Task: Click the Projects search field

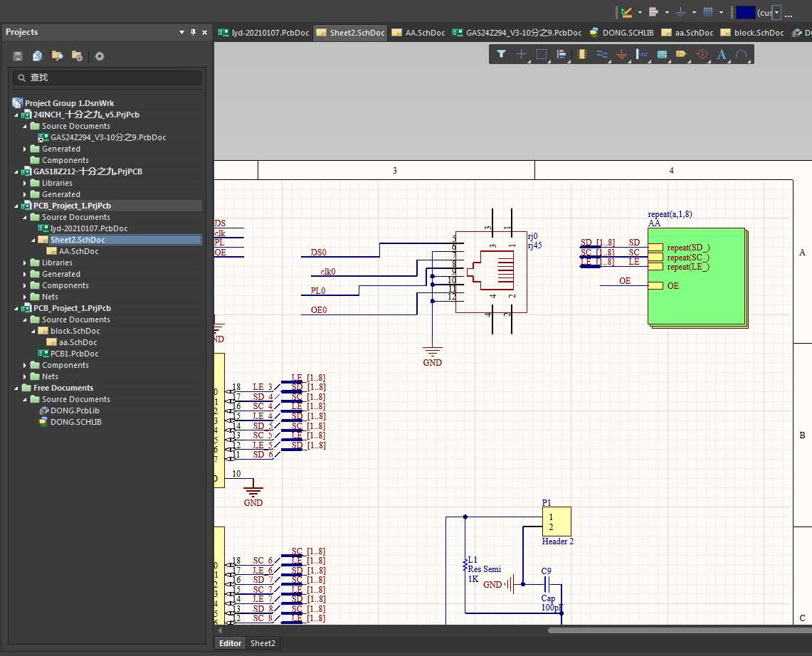Action: click(x=107, y=78)
